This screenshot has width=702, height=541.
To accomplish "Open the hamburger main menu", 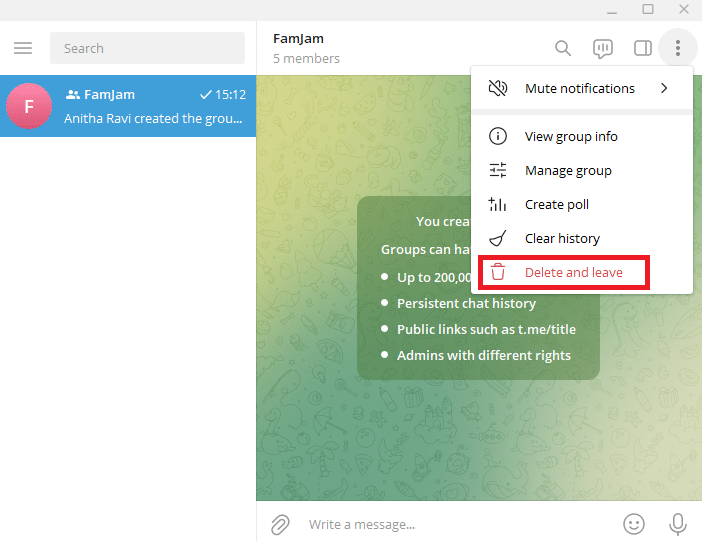I will click(x=23, y=48).
